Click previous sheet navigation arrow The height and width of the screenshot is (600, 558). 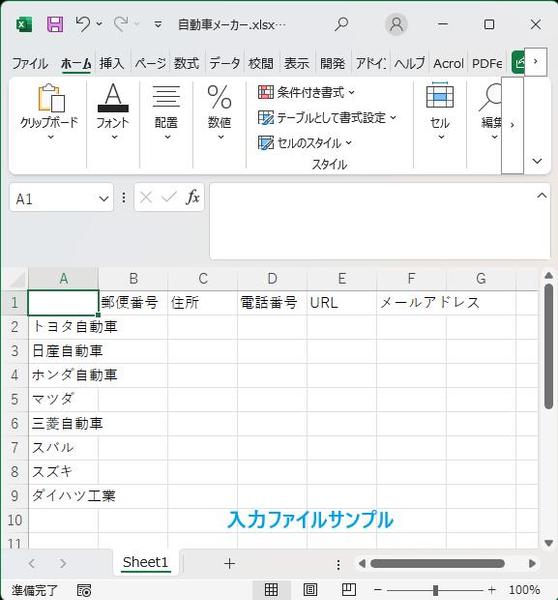tap(31, 563)
